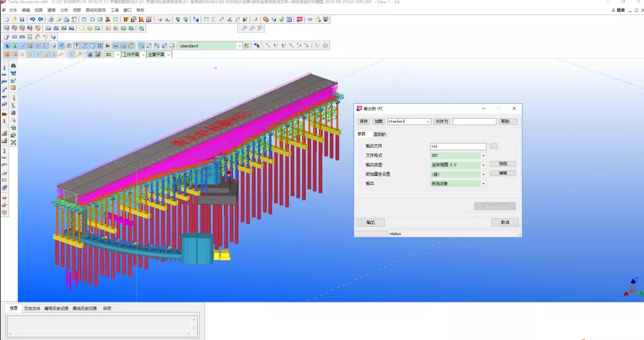
Task: Click the 取消 cancel button
Action: (505, 222)
